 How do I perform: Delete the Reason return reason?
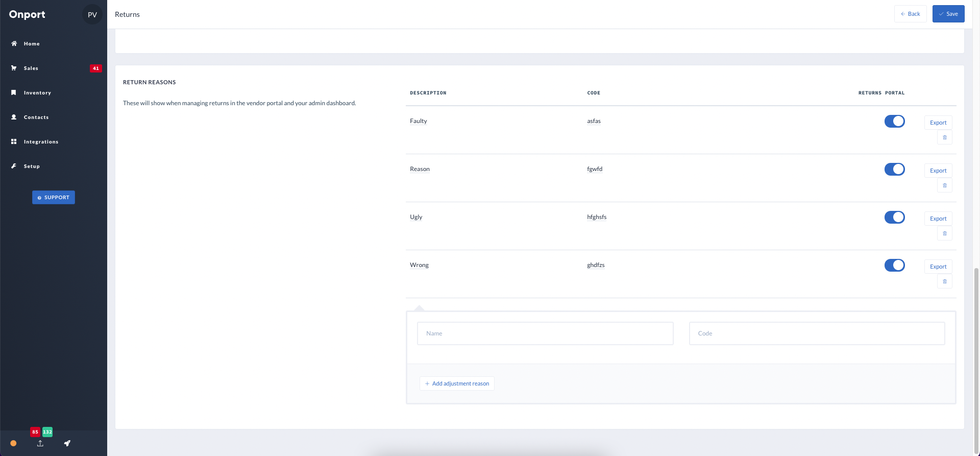944,185
